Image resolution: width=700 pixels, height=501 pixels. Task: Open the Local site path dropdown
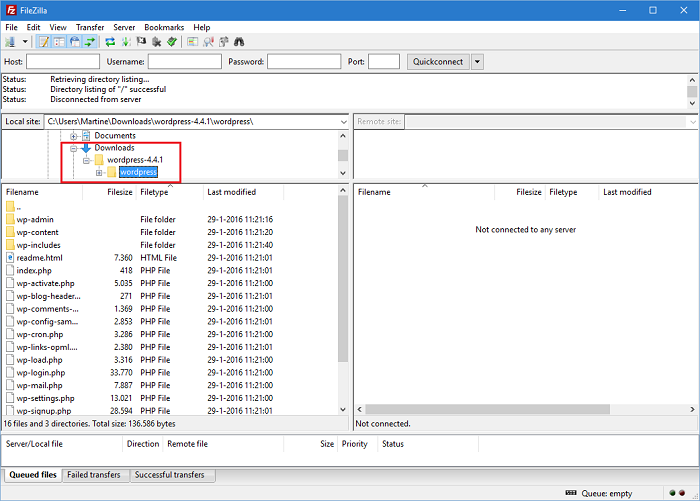click(x=343, y=121)
